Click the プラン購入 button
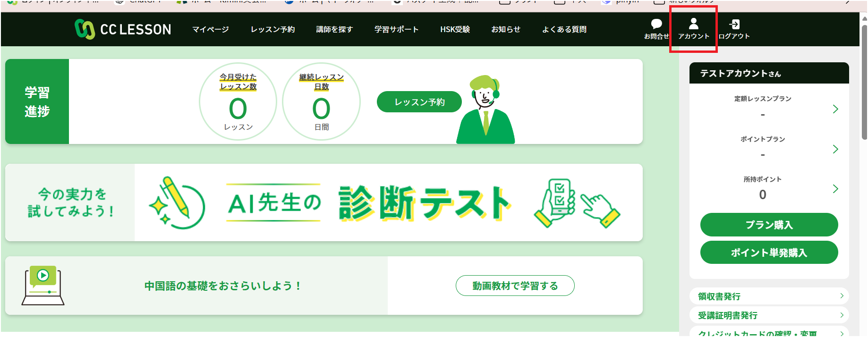The width and height of the screenshot is (868, 337). tap(769, 225)
